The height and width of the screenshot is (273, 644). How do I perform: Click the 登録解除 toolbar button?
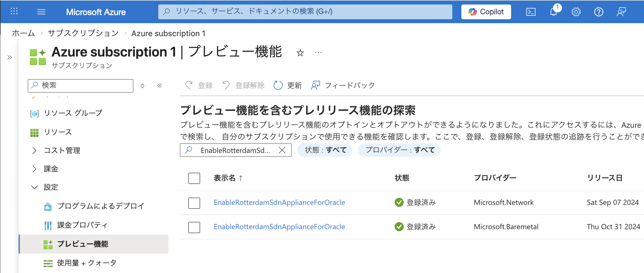point(243,85)
